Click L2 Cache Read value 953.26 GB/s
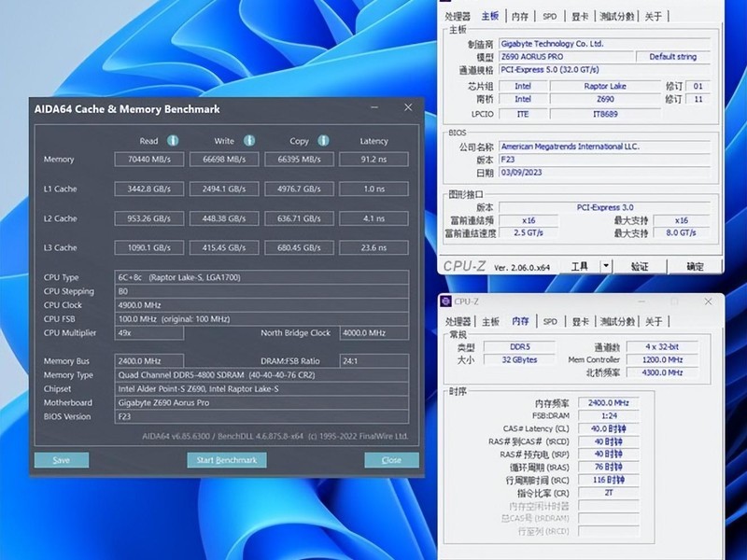Screen dimensions: 747x560 (149, 218)
